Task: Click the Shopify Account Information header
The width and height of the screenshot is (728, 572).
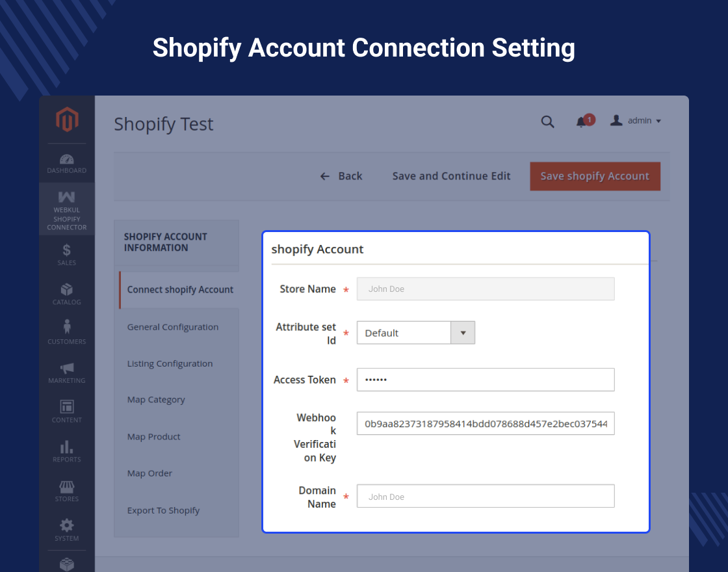Action: point(166,242)
